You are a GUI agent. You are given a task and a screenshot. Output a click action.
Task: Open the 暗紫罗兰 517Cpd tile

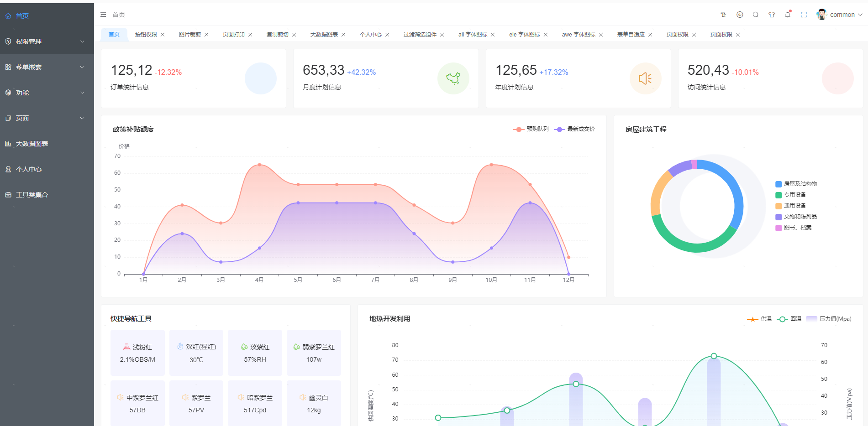255,403
